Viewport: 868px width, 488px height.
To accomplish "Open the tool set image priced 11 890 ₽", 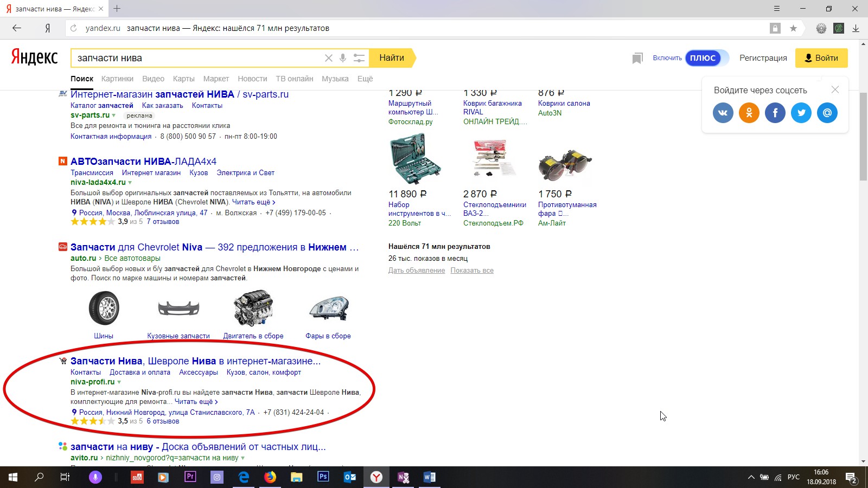I will point(415,159).
